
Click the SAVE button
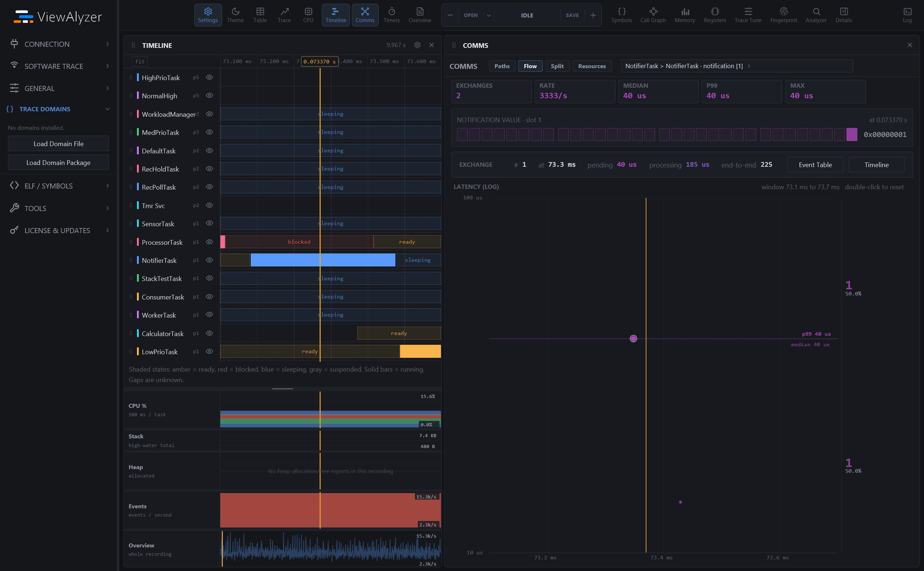(x=572, y=16)
